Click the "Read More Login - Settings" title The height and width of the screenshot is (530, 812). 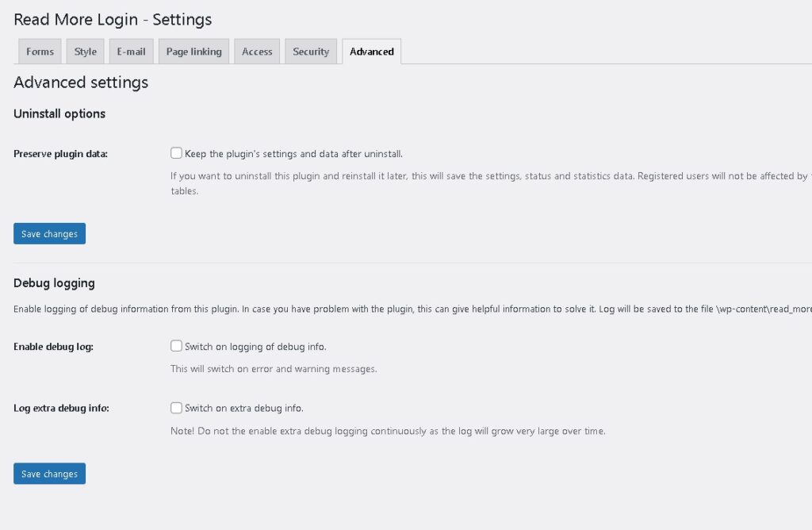coord(113,19)
